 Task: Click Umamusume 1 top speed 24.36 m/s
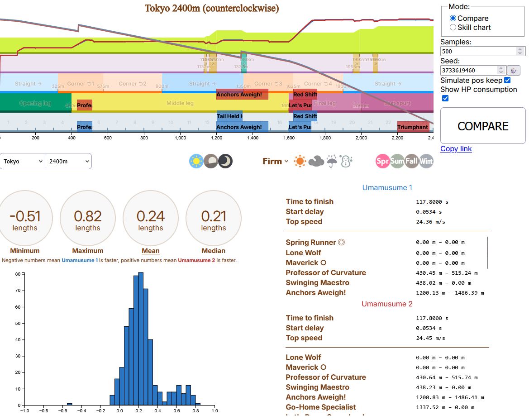point(430,222)
